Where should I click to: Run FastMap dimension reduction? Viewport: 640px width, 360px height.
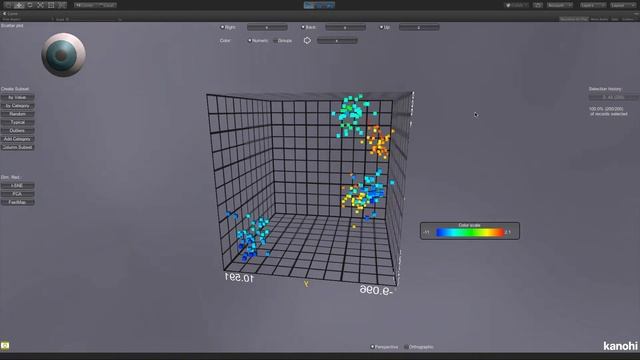click(x=18, y=202)
